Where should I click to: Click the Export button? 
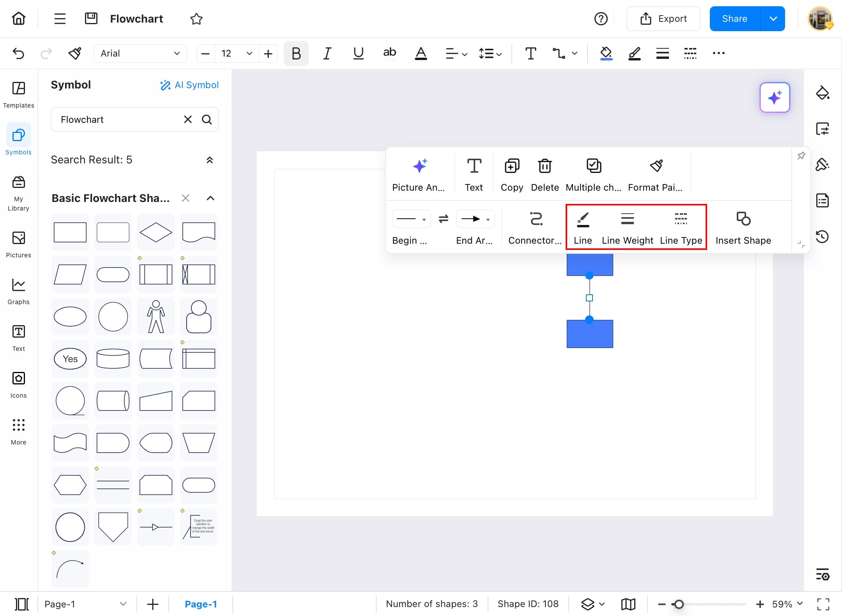pos(663,19)
